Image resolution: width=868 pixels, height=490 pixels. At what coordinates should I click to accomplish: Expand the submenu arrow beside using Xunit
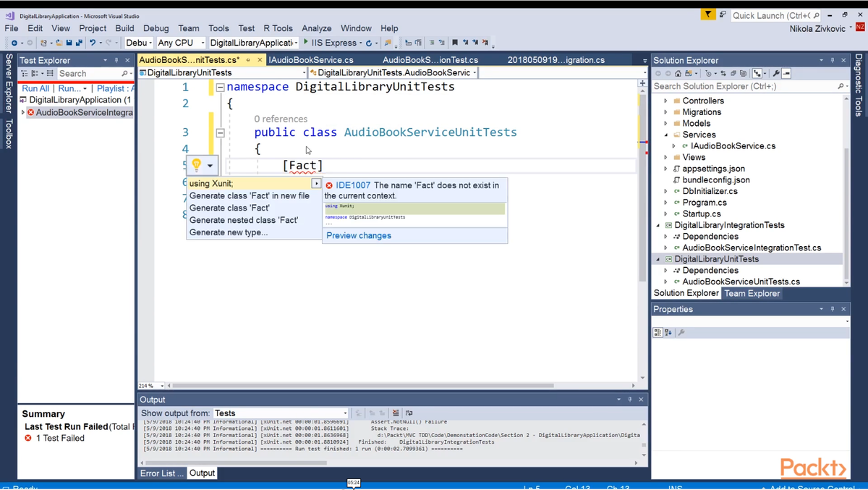pyautogui.click(x=316, y=184)
